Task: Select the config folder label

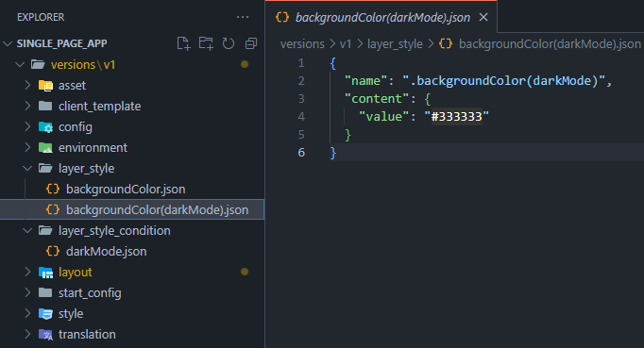Action: point(76,127)
